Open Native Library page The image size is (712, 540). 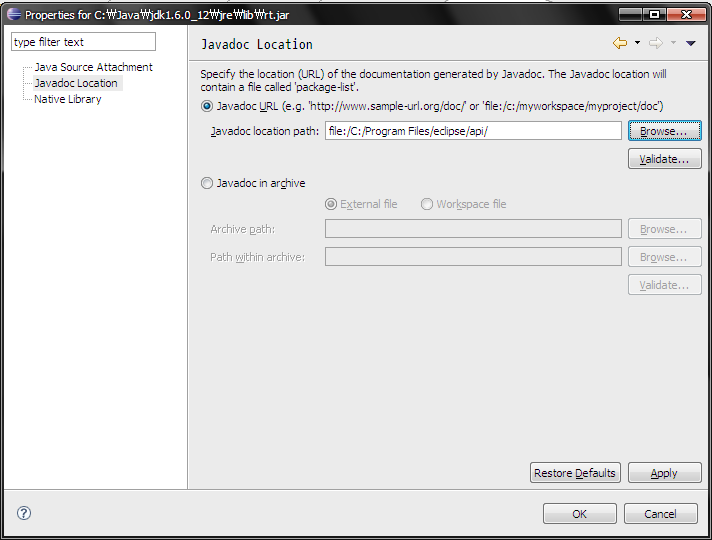68,99
